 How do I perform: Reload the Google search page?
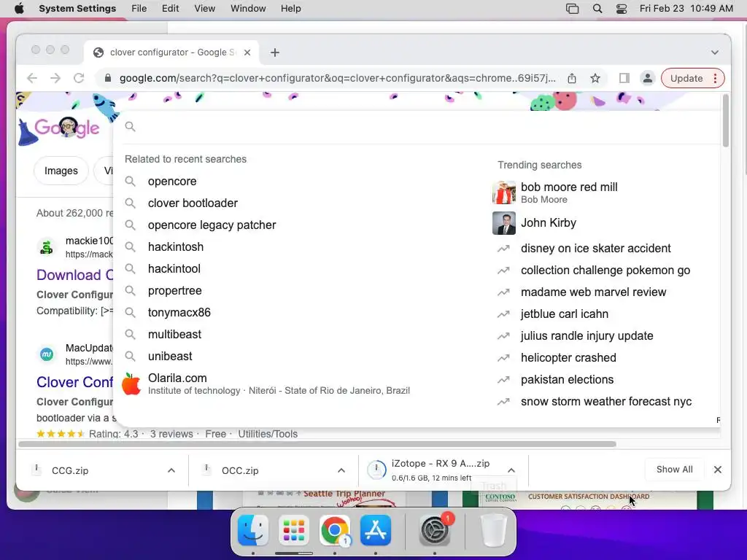click(x=79, y=78)
